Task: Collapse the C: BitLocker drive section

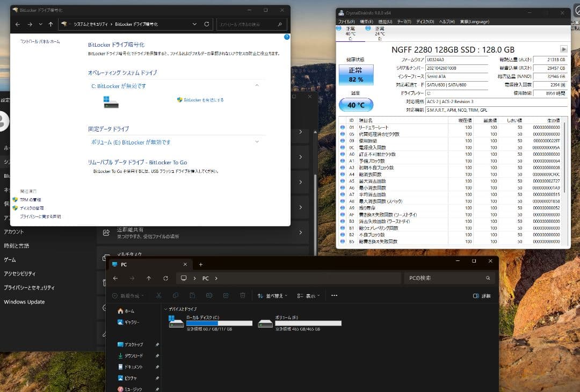Action: [x=257, y=85]
